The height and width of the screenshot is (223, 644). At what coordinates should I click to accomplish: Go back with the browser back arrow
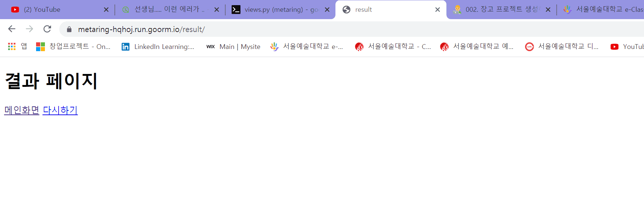(x=12, y=29)
